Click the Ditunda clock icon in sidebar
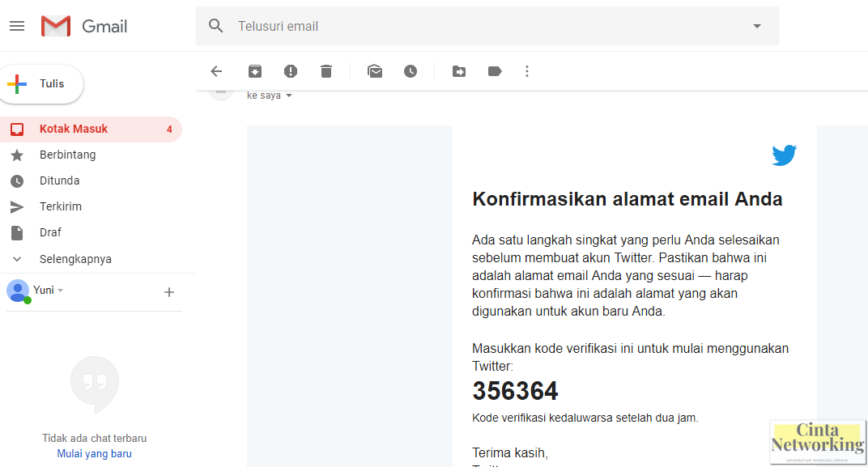This screenshot has width=868, height=467. tap(17, 181)
